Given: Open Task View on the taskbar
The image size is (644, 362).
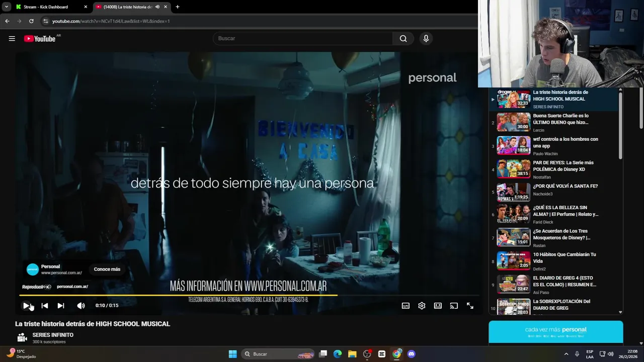Looking at the screenshot, I should (324, 354).
